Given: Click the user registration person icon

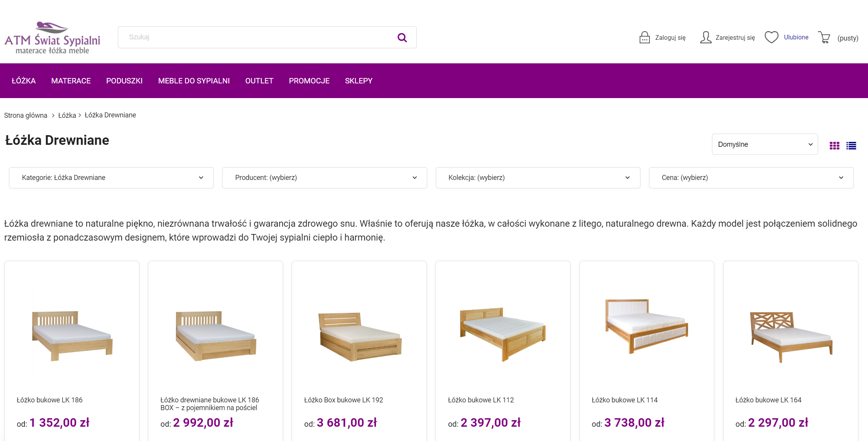Looking at the screenshot, I should (x=706, y=37).
